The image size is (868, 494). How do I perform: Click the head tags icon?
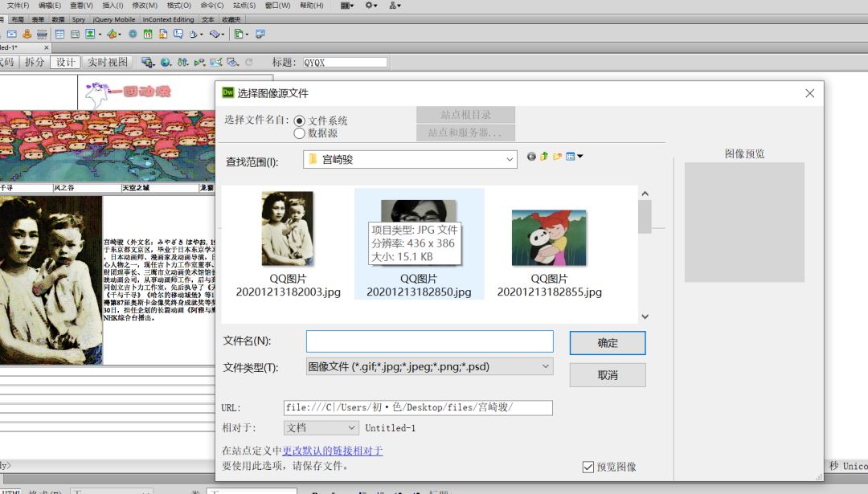click(x=193, y=35)
